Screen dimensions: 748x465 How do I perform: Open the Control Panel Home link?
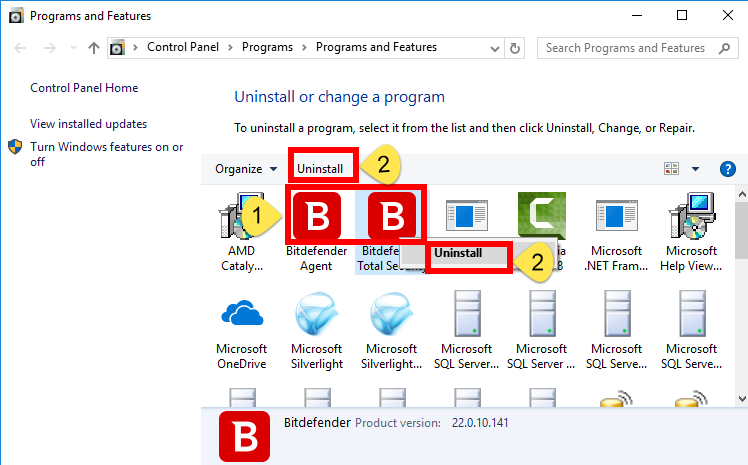pyautogui.click(x=84, y=88)
